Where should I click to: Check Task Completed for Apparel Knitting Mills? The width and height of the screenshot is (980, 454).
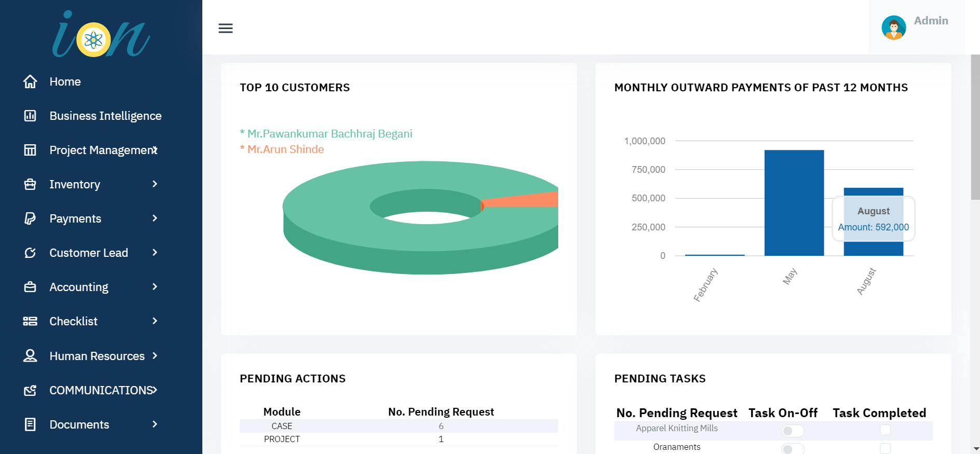885,430
